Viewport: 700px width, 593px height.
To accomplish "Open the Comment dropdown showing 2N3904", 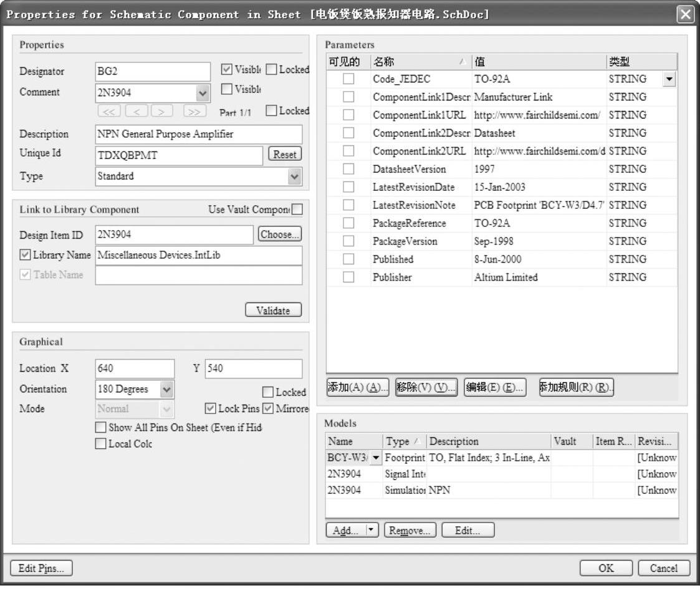I will (203, 93).
